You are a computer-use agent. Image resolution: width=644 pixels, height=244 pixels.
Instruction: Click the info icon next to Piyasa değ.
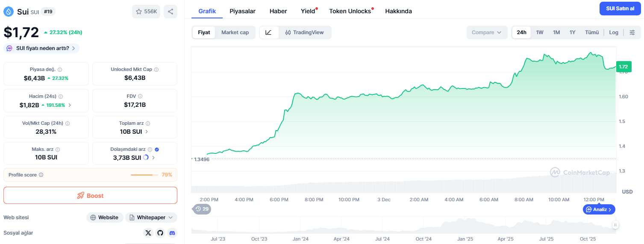(x=60, y=69)
